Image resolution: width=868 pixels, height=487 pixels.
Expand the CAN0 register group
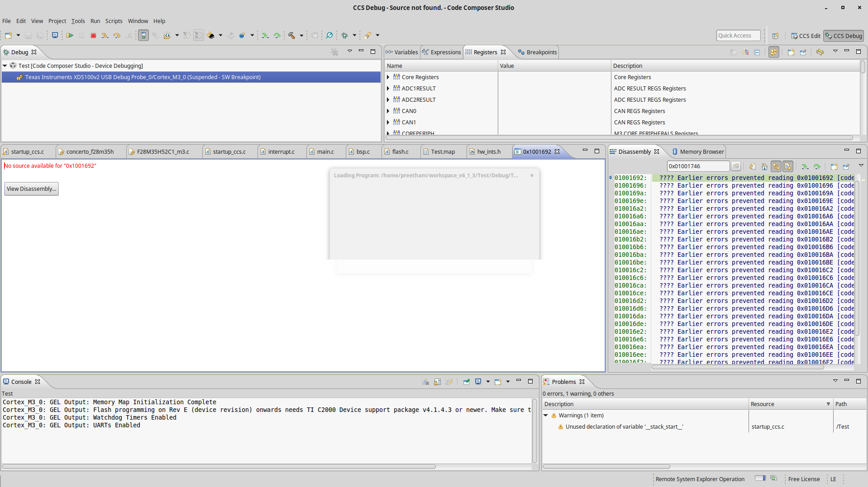(388, 111)
